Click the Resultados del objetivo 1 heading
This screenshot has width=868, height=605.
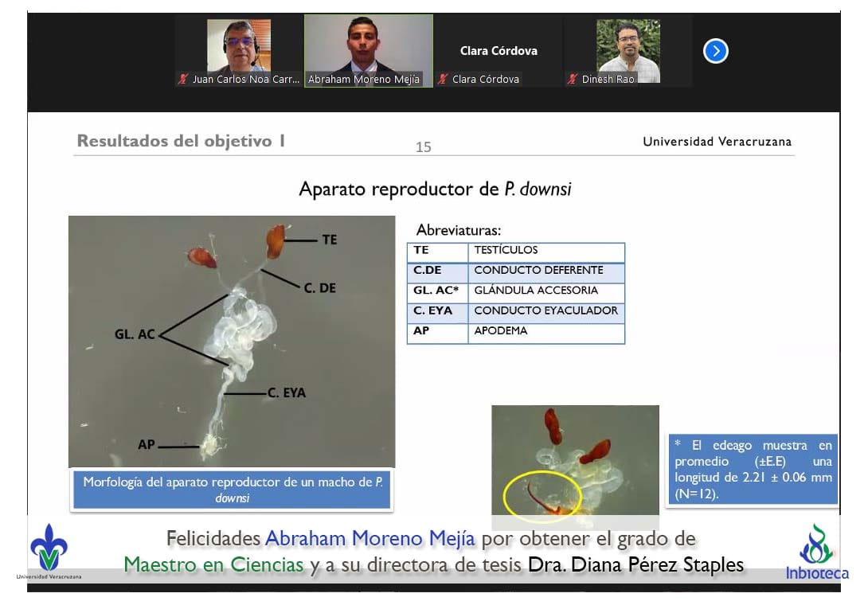[x=181, y=142]
